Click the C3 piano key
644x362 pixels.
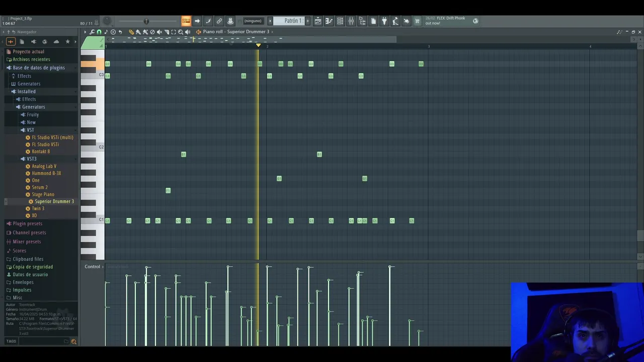click(x=93, y=75)
